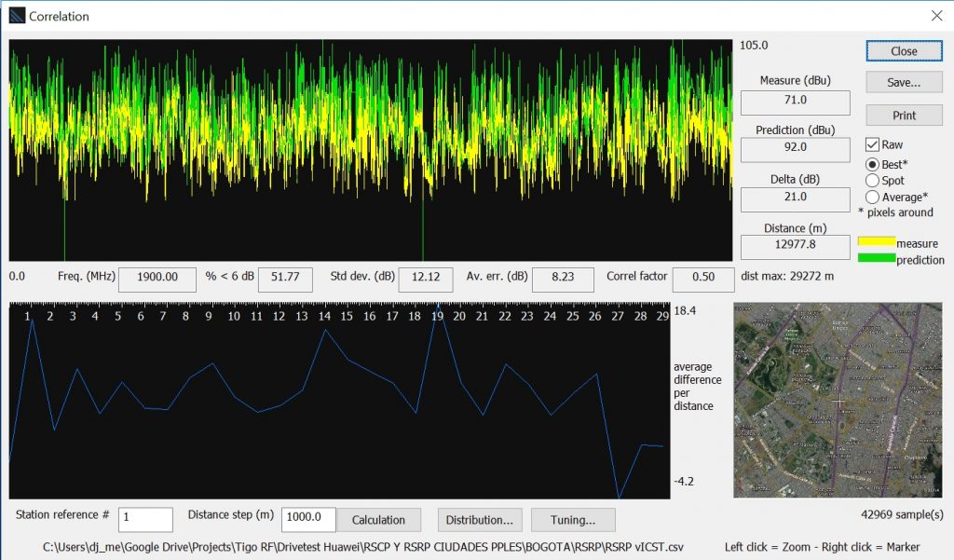Choose the Spot radio option
The height and width of the screenshot is (560, 954).
coord(873,180)
